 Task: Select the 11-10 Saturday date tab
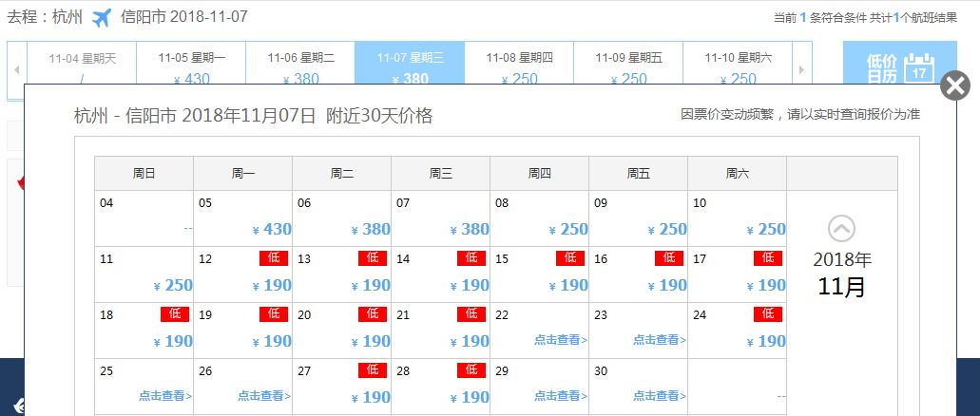739,63
